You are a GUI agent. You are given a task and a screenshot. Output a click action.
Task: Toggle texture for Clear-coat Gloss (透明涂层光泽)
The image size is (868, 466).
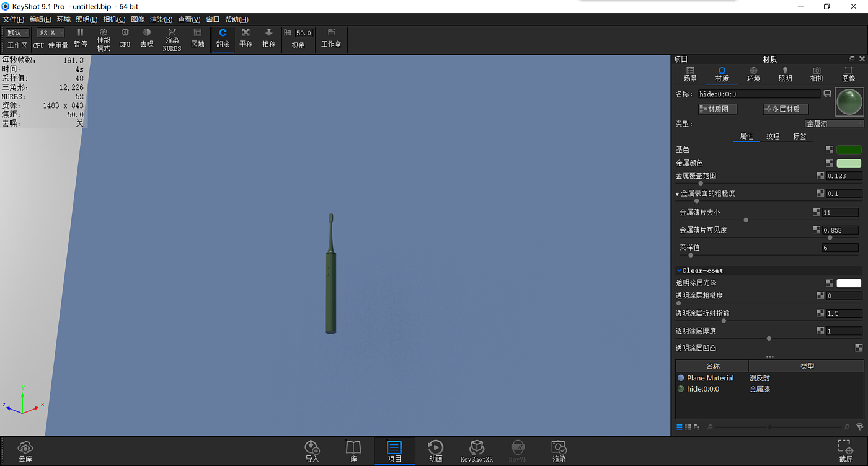(830, 283)
